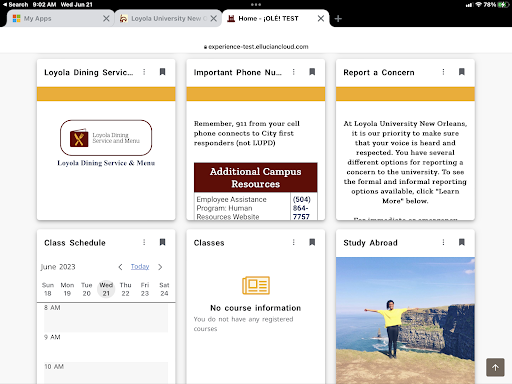512x384 pixels.
Task: Click the 'Report a Concern' card title
Action: tap(379, 72)
